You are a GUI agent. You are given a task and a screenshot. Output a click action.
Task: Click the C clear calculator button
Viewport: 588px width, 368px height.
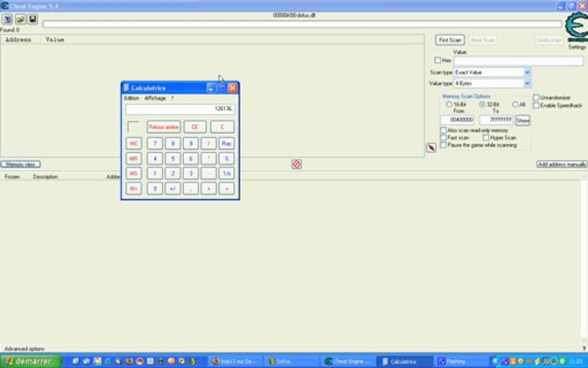(x=222, y=127)
